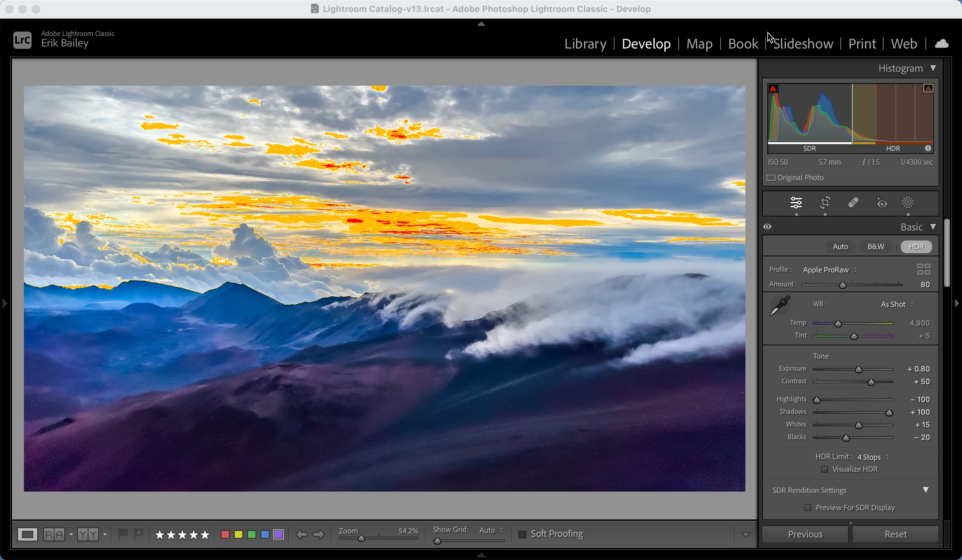This screenshot has height=560, width=962.
Task: Enable Soft Proofing checkbox
Action: [522, 534]
